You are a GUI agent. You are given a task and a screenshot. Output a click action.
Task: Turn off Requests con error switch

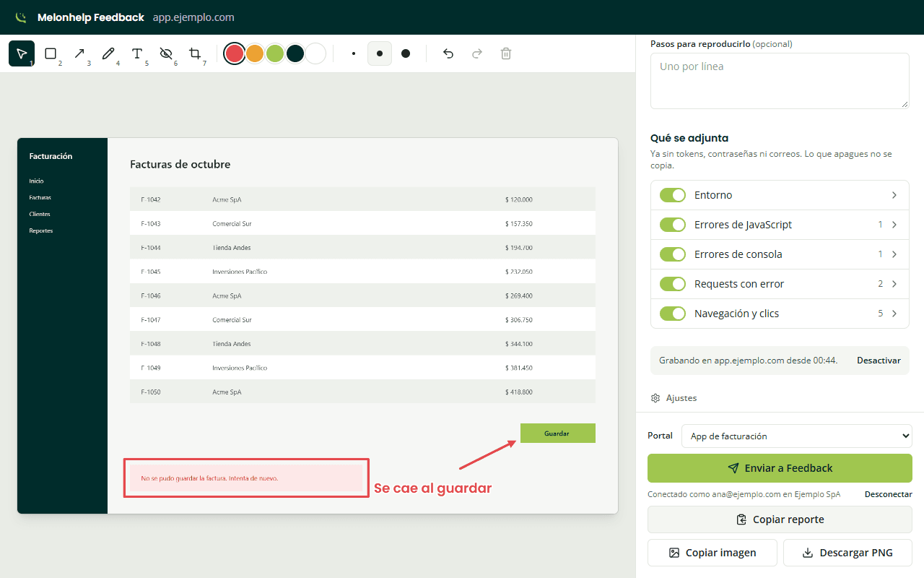673,284
